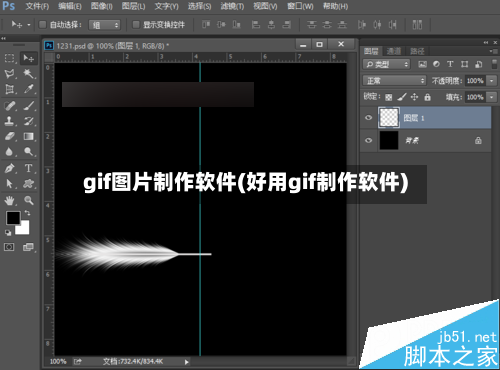
Task: Toggle layer filtering switch on/off
Action: (495, 64)
